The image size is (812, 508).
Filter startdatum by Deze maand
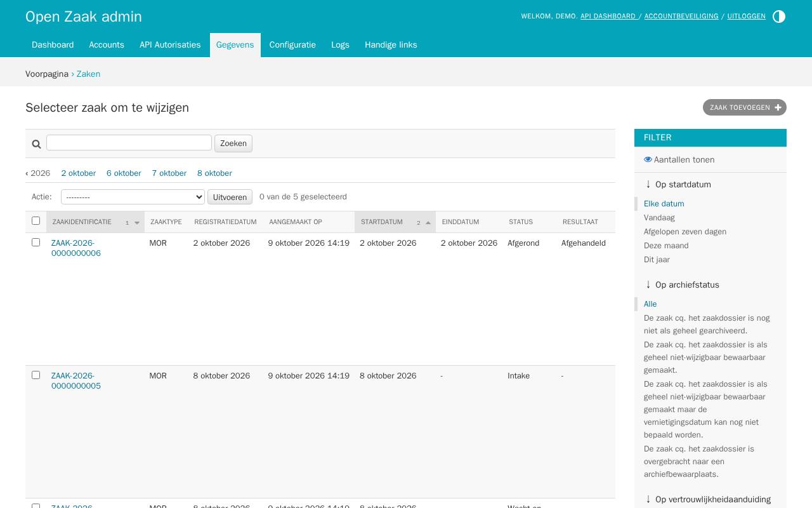click(x=666, y=245)
